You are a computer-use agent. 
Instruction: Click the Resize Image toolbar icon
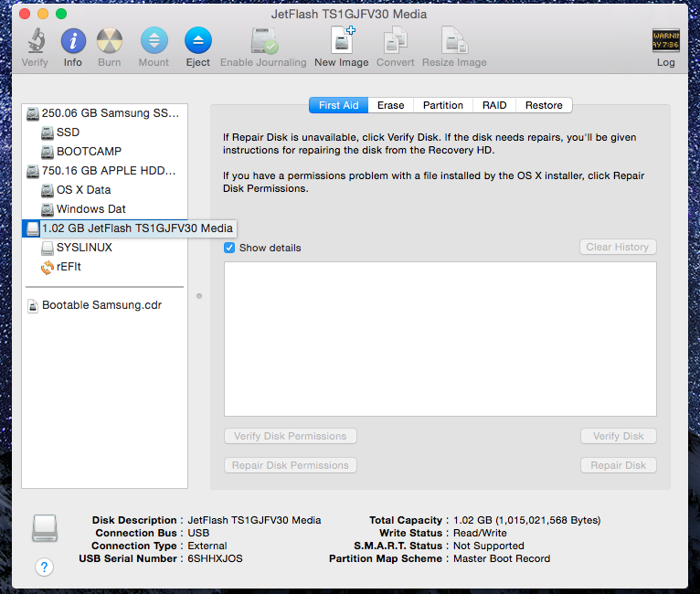(x=454, y=40)
